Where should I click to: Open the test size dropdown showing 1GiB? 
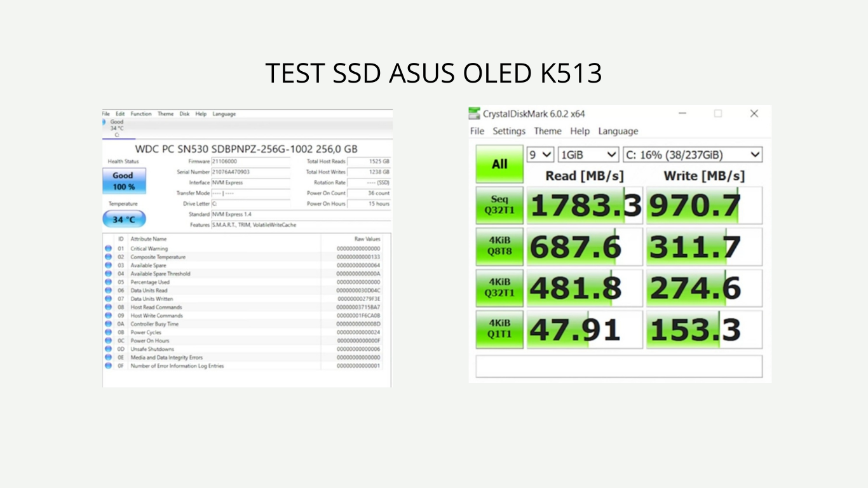click(588, 154)
